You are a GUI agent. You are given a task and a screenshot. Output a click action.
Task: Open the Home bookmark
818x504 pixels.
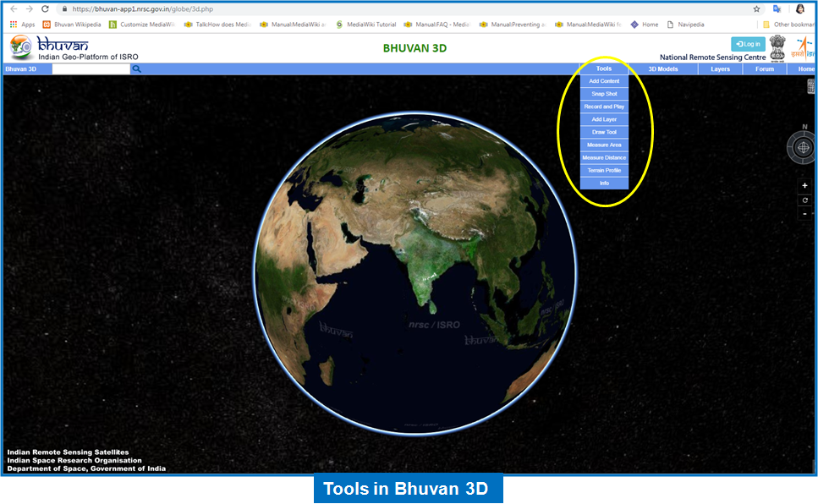pos(645,25)
